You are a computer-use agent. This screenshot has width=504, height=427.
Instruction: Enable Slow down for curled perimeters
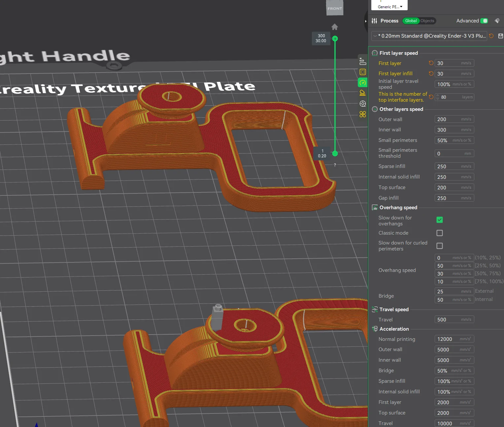440,246
